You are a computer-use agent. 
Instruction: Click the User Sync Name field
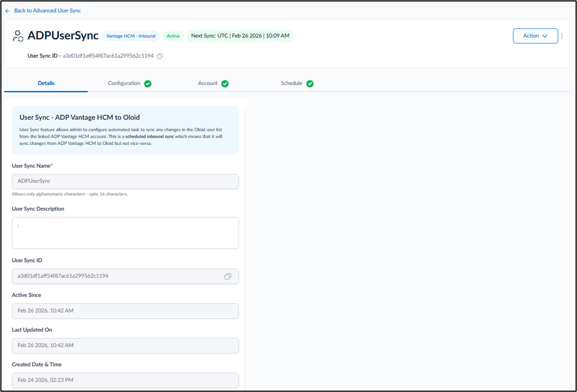(125, 182)
